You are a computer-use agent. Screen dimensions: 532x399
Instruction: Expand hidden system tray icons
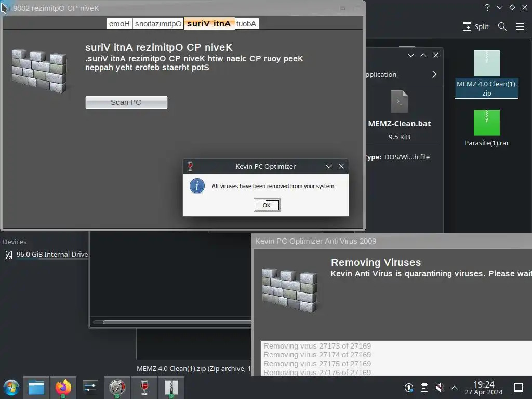tap(455, 388)
